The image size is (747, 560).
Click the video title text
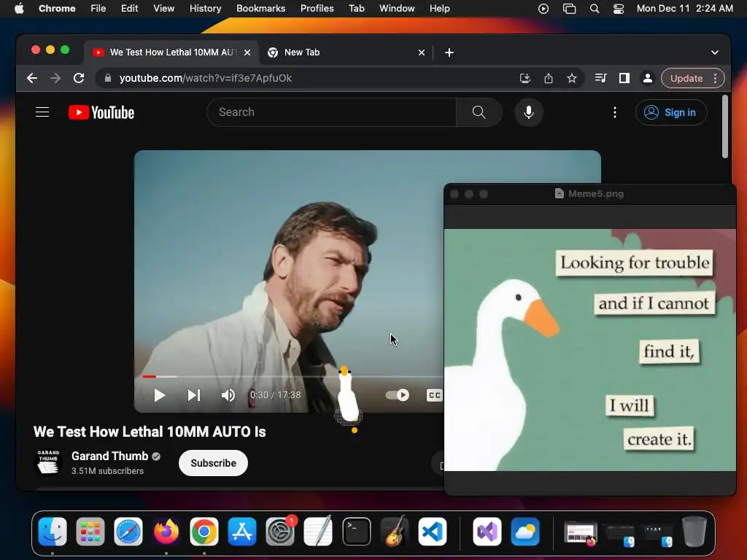150,432
